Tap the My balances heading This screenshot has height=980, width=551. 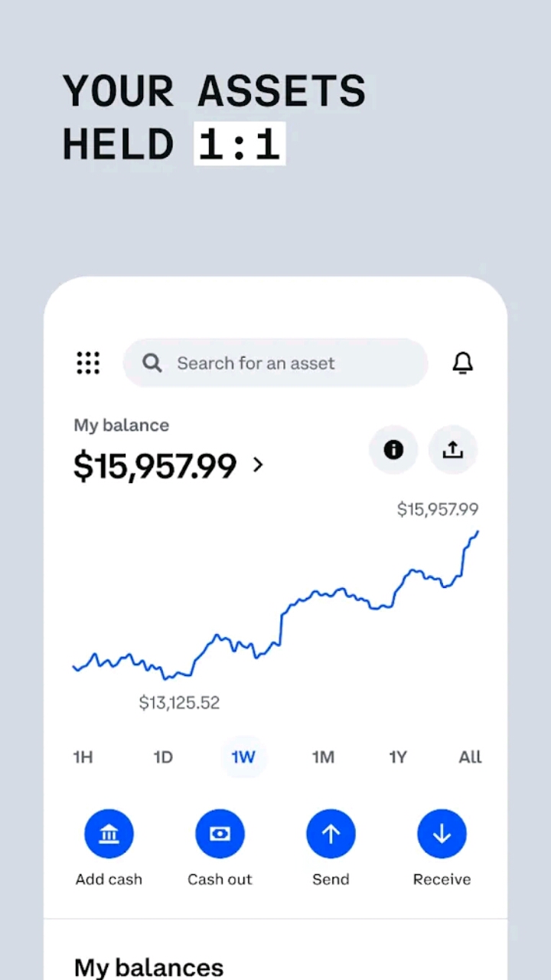pos(148,967)
